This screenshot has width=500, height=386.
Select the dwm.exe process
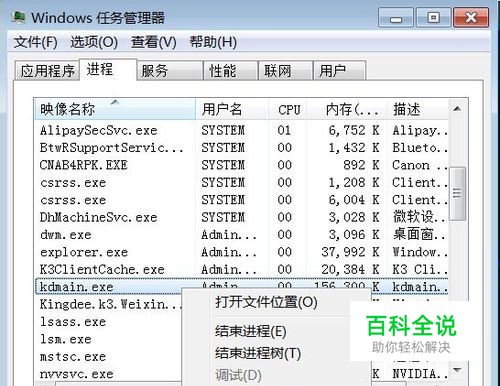pyautogui.click(x=242, y=235)
